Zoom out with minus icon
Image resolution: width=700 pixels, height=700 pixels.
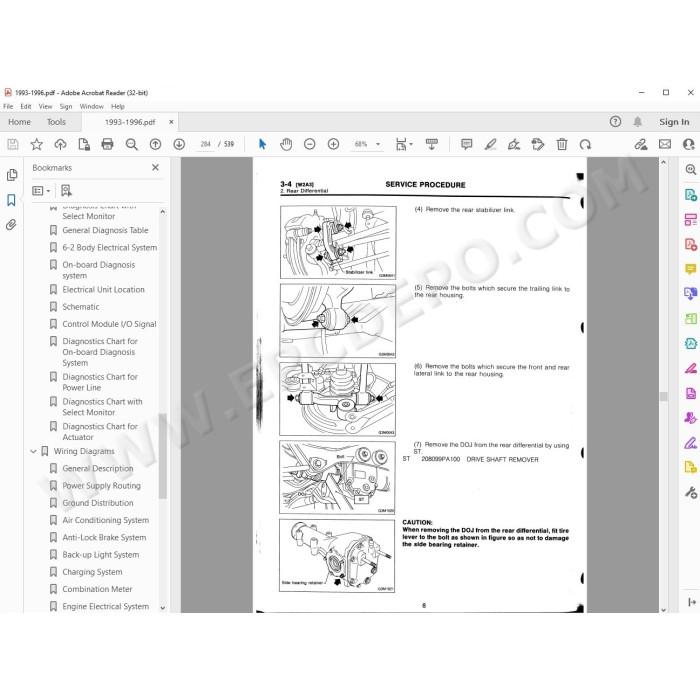[309, 144]
